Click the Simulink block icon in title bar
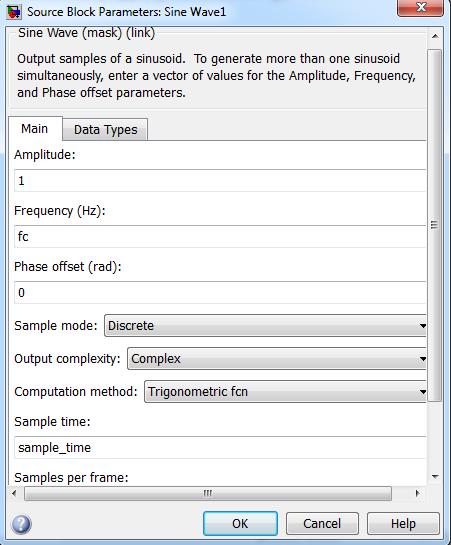Image resolution: width=451 pixels, height=545 pixels. tap(14, 12)
